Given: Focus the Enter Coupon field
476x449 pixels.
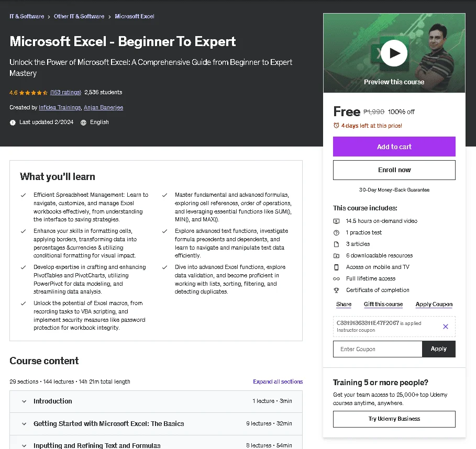Looking at the screenshot, I should (x=378, y=349).
